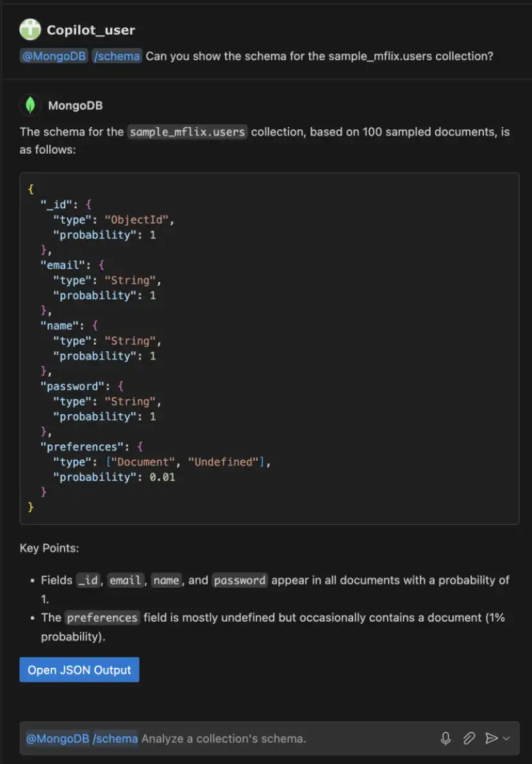Click the /schema chip in the chat input
The image size is (532, 764).
(x=116, y=738)
